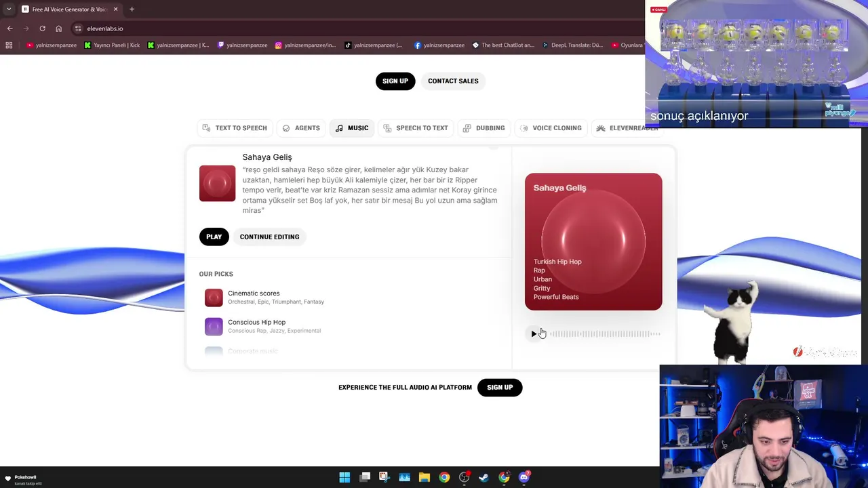The height and width of the screenshot is (488, 868).
Task: Click the Speech to Text tab icon
Action: point(388,128)
